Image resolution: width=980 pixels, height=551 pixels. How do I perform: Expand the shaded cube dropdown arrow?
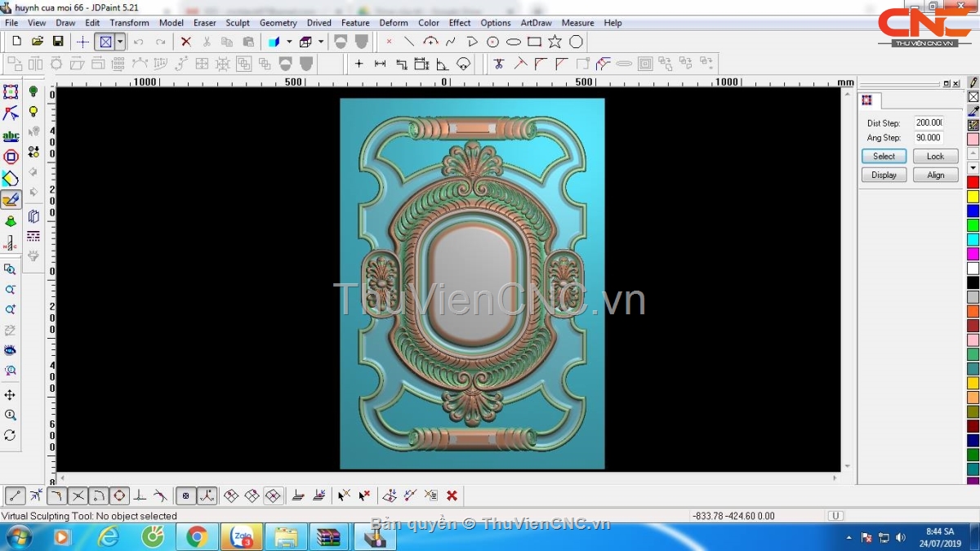(x=289, y=42)
